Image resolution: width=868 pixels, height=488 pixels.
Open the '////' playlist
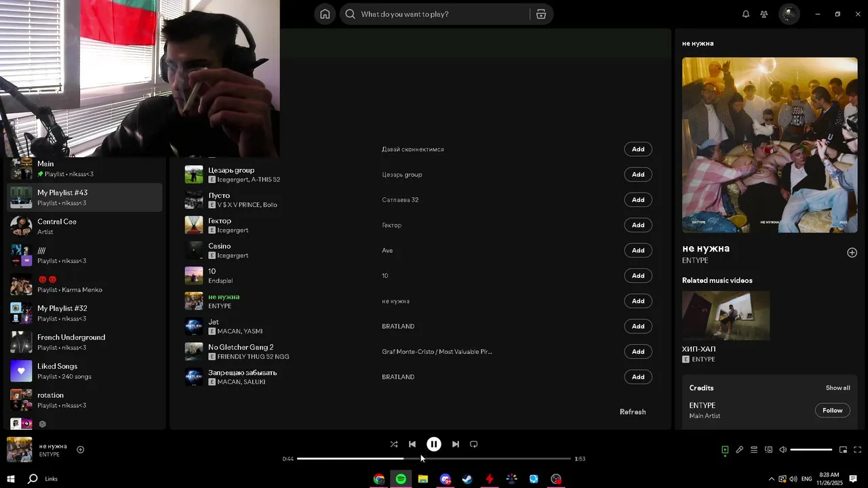[x=85, y=256]
